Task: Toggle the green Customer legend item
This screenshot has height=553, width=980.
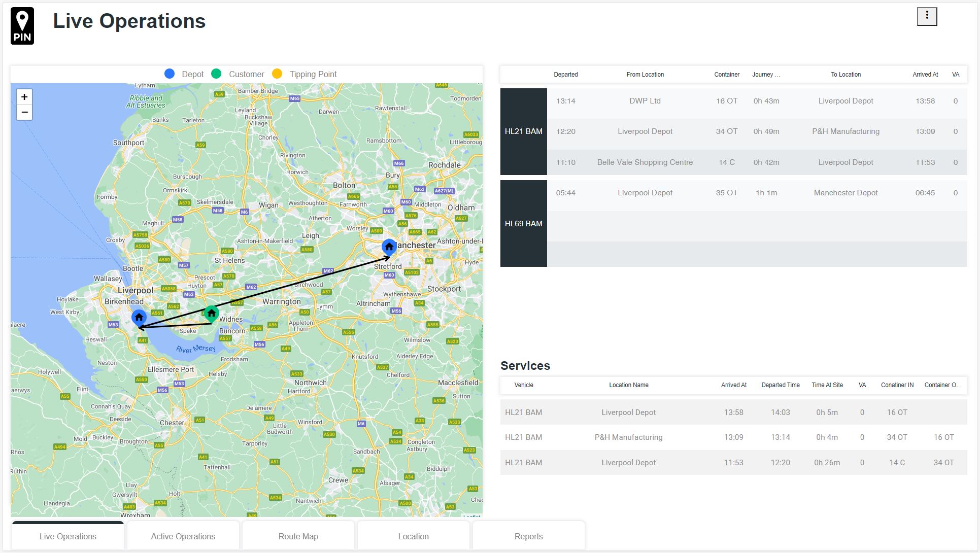Action: [238, 74]
